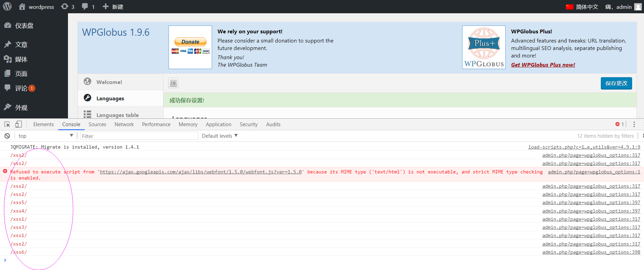Open the comments bubble in admin bar
This screenshot has width=644, height=270.
pyautogui.click(x=88, y=7)
